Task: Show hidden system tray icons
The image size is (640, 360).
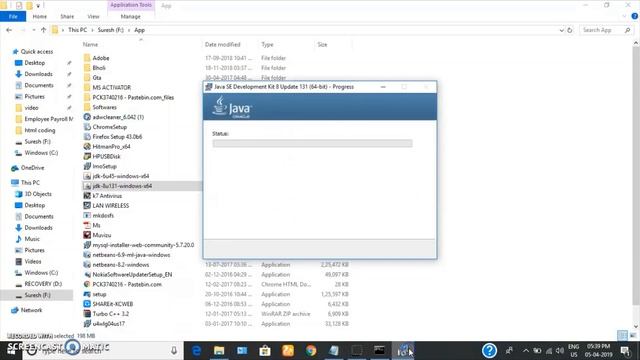Action: [x=526, y=351]
